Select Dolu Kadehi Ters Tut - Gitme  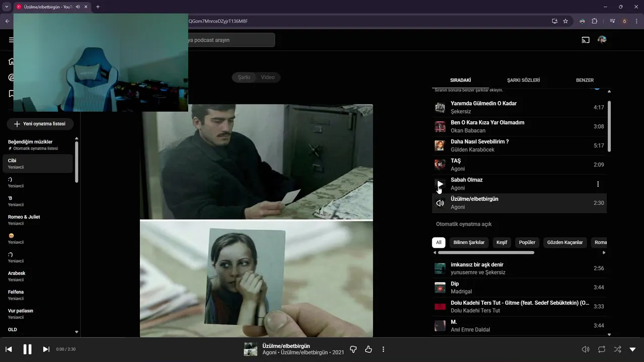pyautogui.click(x=519, y=307)
